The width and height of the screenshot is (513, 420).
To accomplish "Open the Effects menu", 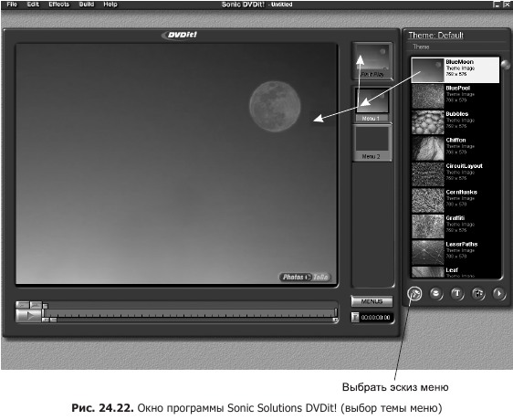I will coord(59,5).
